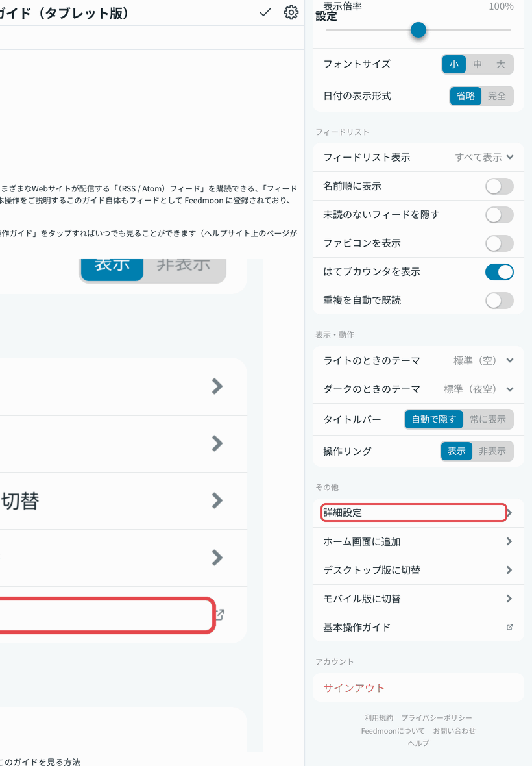Open 利用規約 link
This screenshot has height=766, width=532.
379,717
